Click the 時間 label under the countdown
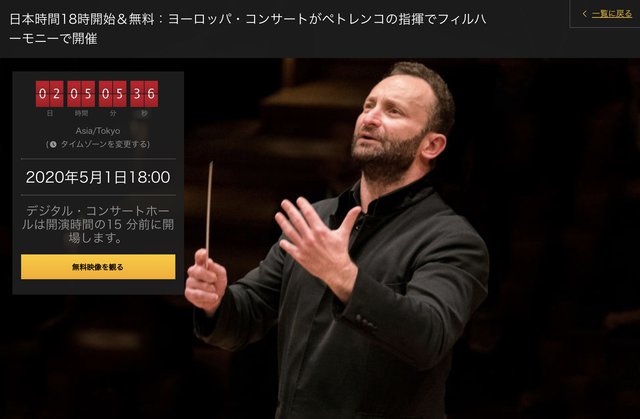Viewport: 640px width, 419px height. (x=81, y=113)
